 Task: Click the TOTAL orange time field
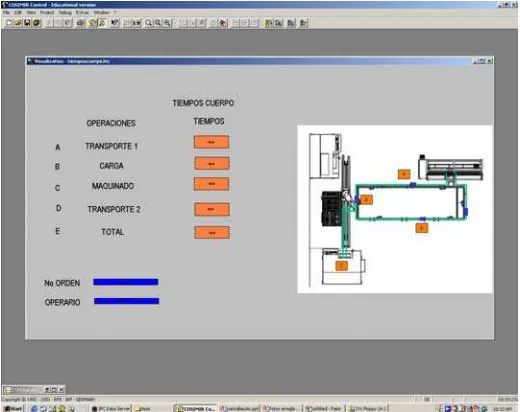click(212, 233)
